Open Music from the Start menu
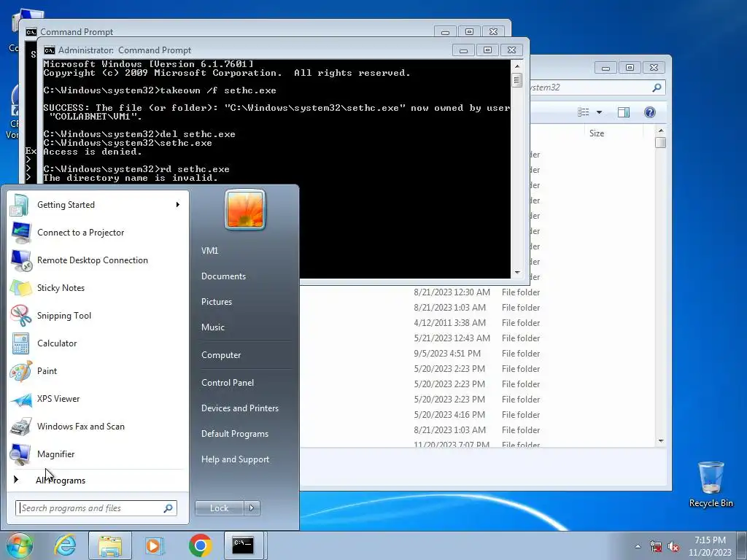747x560 pixels. pos(212,327)
